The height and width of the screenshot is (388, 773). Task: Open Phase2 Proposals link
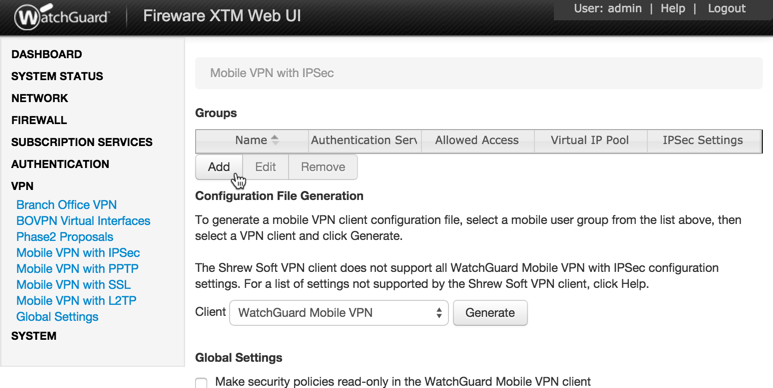tap(65, 237)
